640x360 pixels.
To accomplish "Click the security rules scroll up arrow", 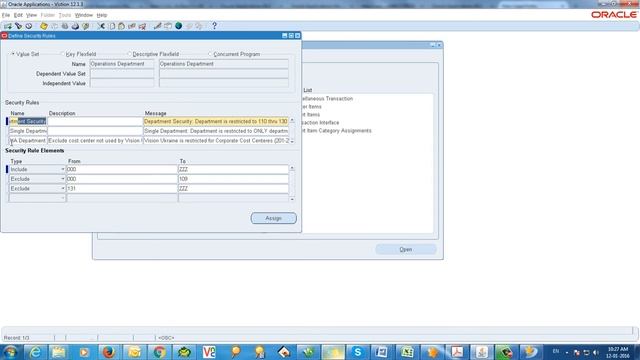I will tap(292, 120).
